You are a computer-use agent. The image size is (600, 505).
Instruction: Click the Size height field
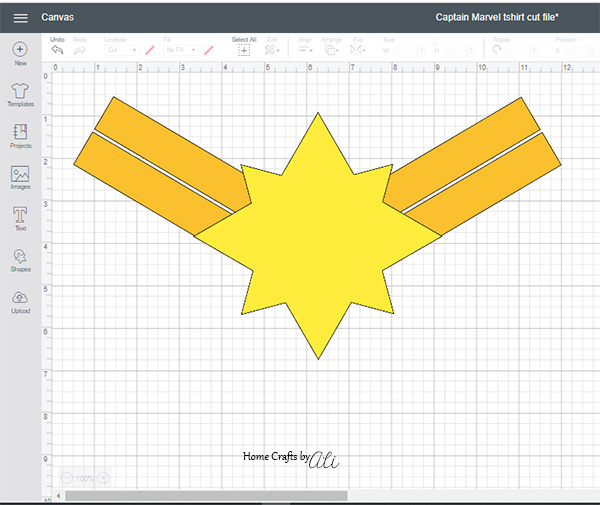tap(455, 50)
